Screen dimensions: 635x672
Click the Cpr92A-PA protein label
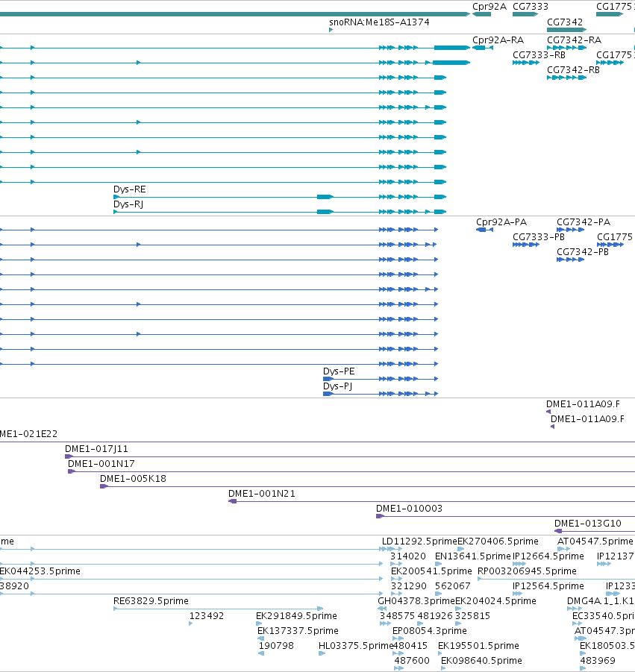click(501, 222)
